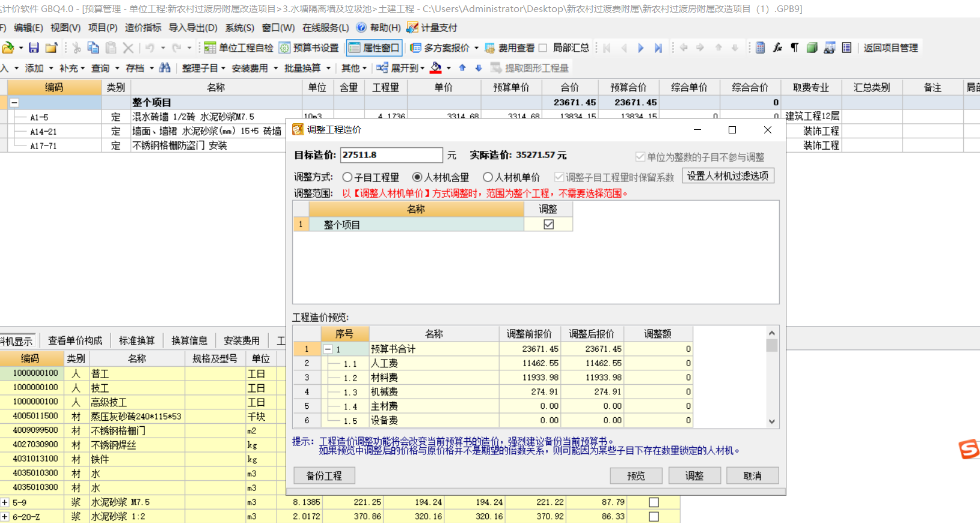
Task: Click the undo arrow icon
Action: click(x=150, y=47)
